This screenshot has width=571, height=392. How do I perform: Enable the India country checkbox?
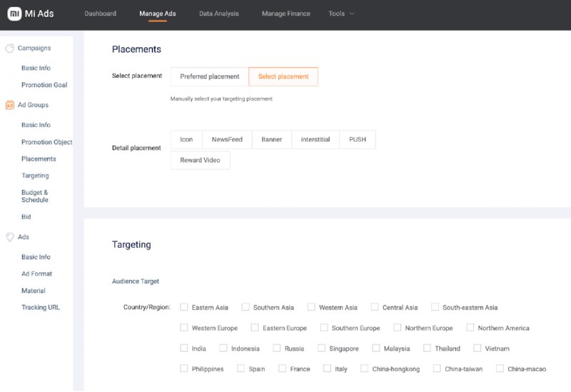pyautogui.click(x=184, y=348)
